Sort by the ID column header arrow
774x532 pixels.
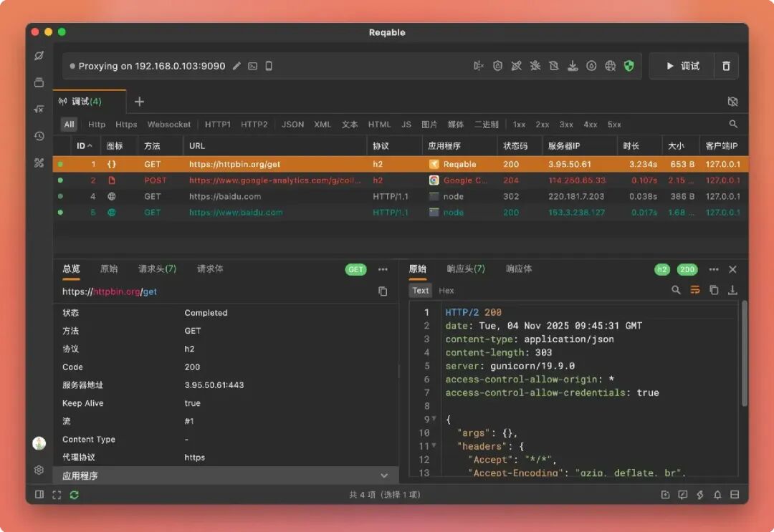point(90,146)
